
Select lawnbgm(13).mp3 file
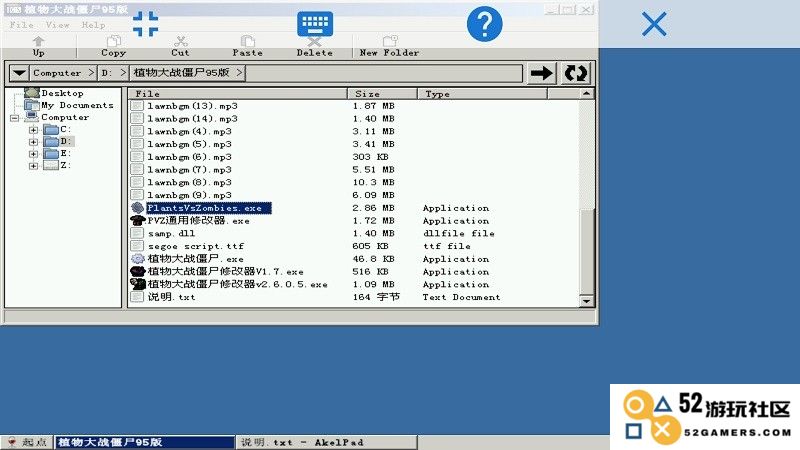[192, 106]
